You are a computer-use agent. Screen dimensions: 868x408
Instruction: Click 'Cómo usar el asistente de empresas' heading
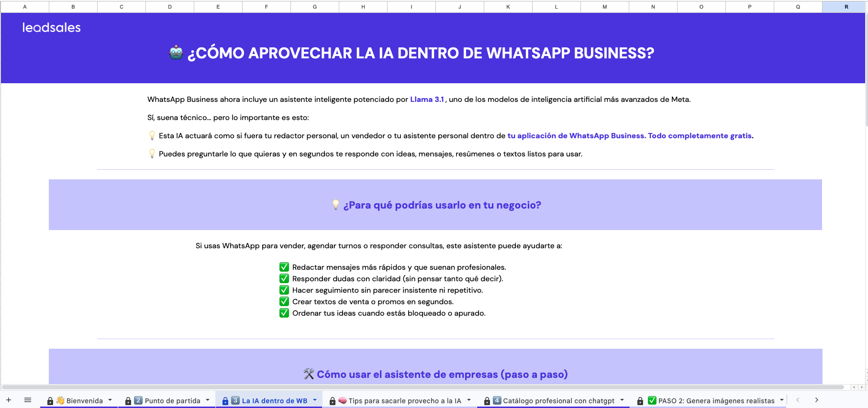click(x=442, y=375)
